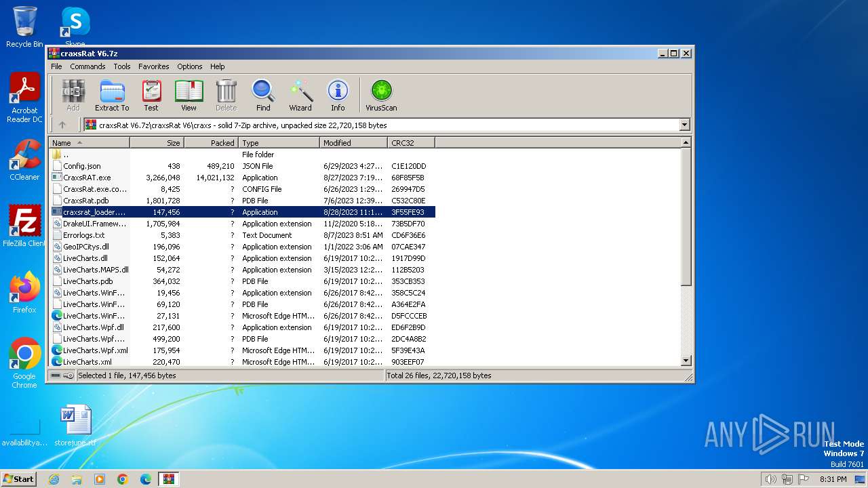This screenshot has width=868, height=488.
Task: Click Action Center flag tray icon
Action: 804,479
